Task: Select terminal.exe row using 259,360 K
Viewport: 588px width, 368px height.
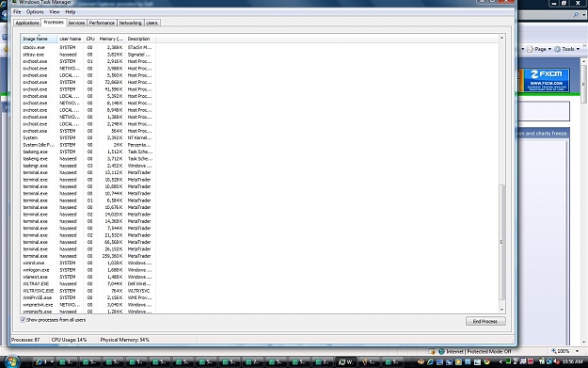Action: click(x=87, y=256)
